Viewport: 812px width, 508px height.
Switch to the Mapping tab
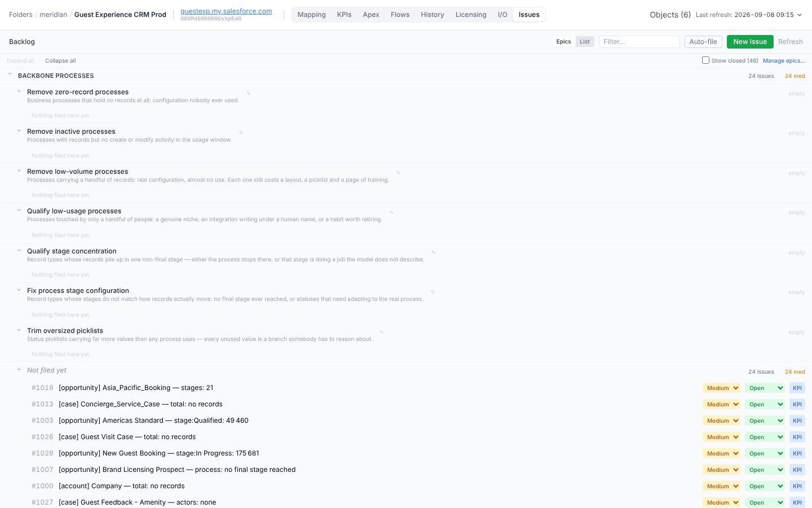311,15
